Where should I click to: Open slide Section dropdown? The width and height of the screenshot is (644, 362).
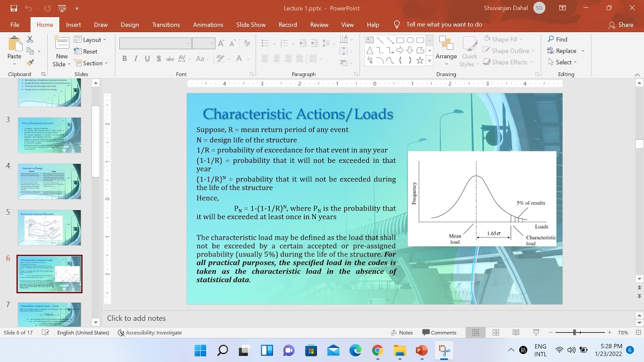pos(92,63)
